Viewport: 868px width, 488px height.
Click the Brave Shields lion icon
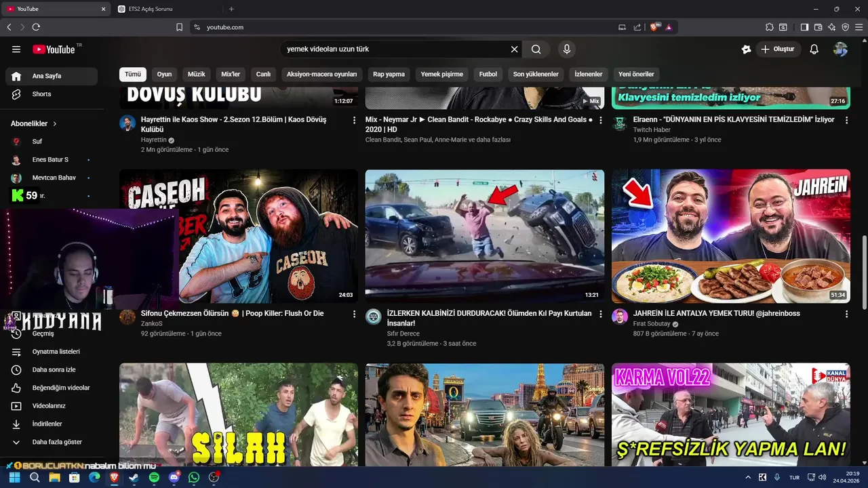coord(654,27)
